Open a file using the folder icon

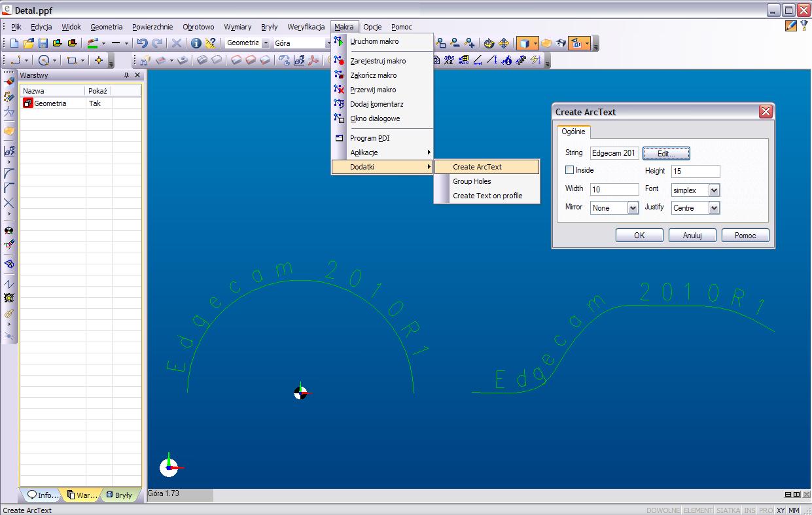click(x=29, y=43)
